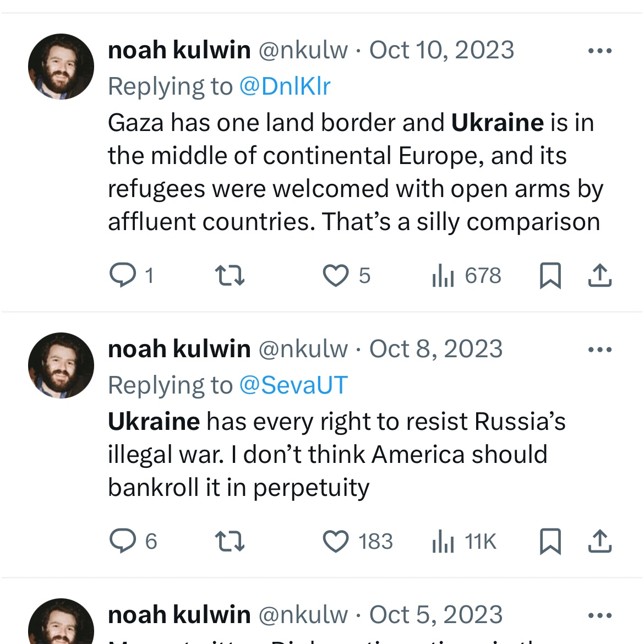Open more options on Oct 5 tweet

(600, 615)
